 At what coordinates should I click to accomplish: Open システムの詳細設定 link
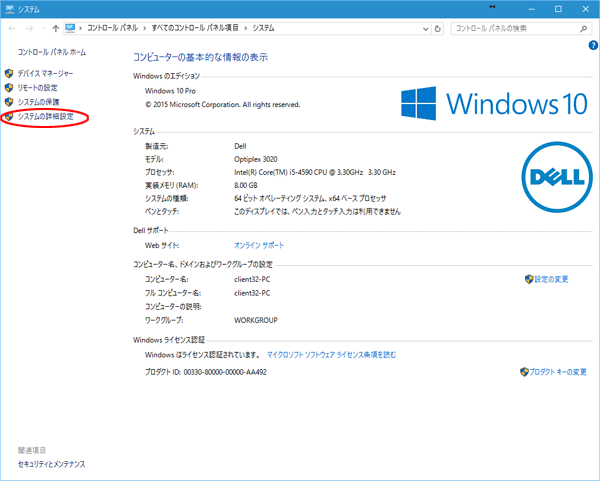pos(46,116)
